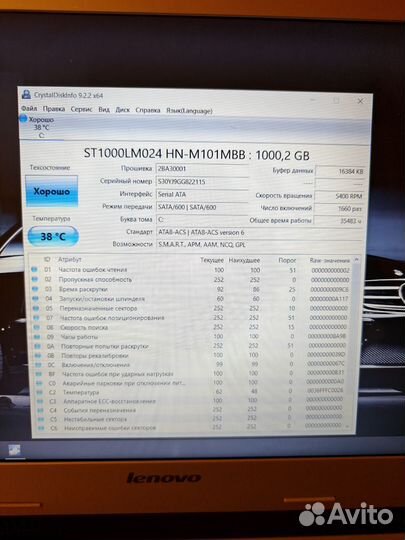The height and width of the screenshot is (540, 405).
Task: Click the Серийный номер field
Action: 202,181
